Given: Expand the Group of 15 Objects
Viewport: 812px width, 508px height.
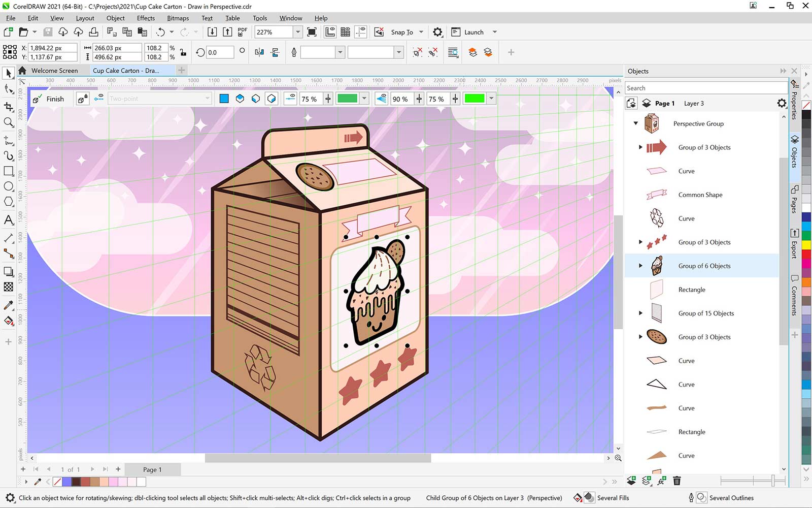Looking at the screenshot, I should 640,313.
